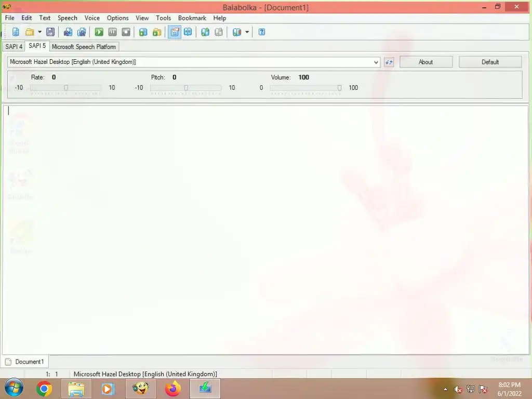This screenshot has width=532, height=399.
Task: Click the cursor position 1: 1 in status bar
Action: (x=52, y=374)
